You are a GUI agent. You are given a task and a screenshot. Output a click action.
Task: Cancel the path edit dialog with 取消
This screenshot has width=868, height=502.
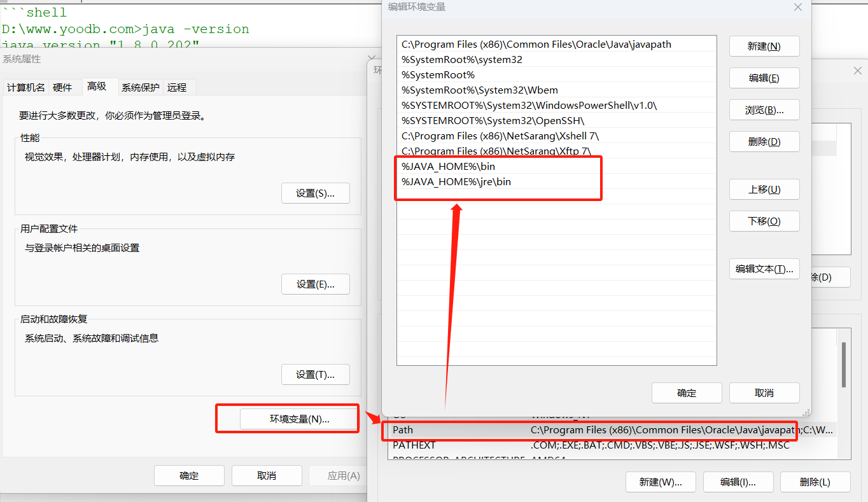click(x=764, y=393)
